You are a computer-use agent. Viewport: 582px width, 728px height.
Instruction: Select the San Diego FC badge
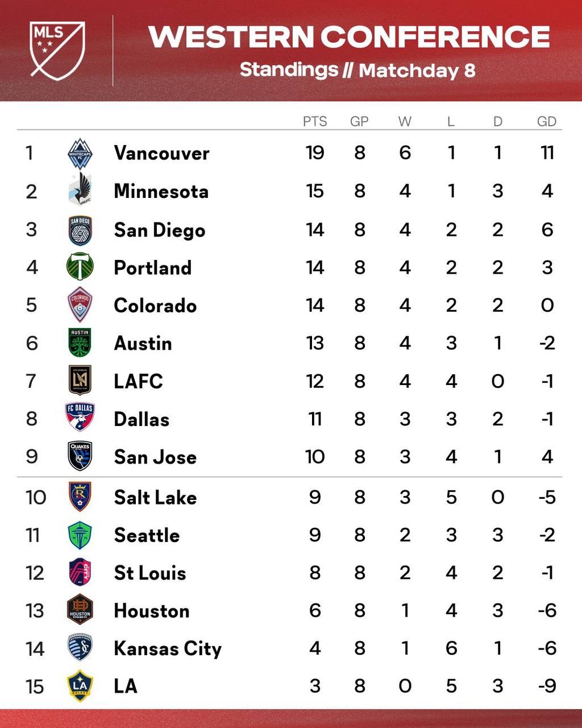click(80, 230)
